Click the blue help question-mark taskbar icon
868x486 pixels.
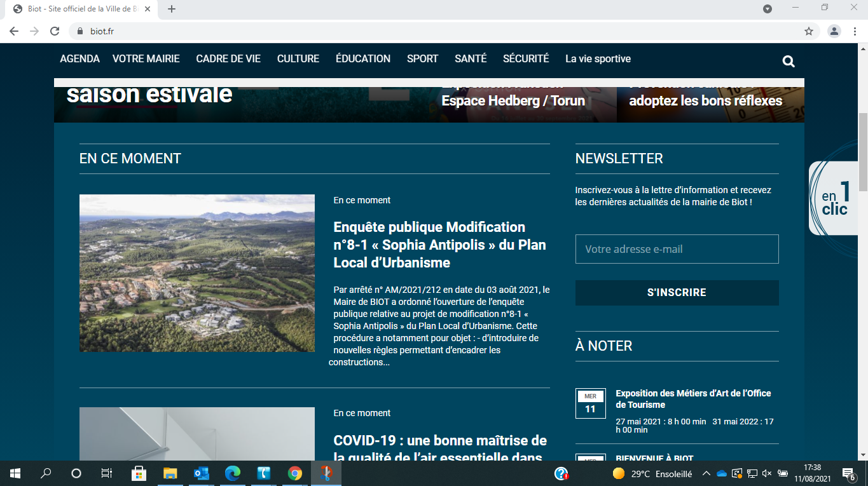point(561,473)
